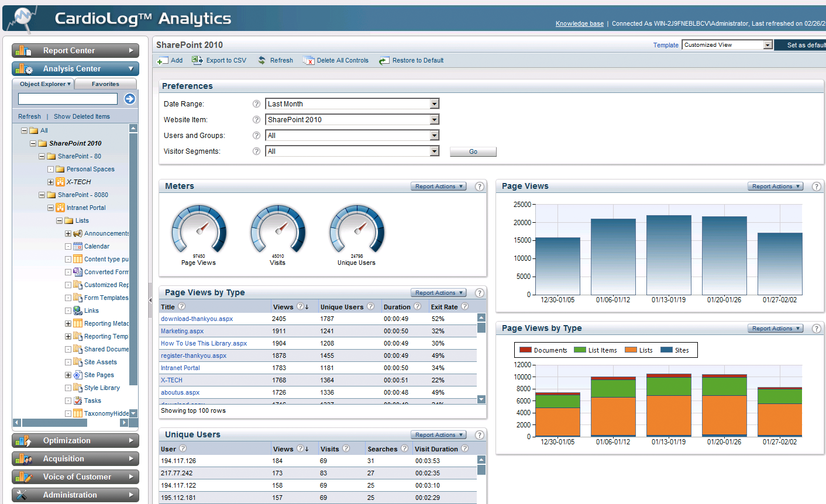Viewport: 826px width, 504px height.
Task: Expand the Announcements tree node
Action: (x=68, y=233)
